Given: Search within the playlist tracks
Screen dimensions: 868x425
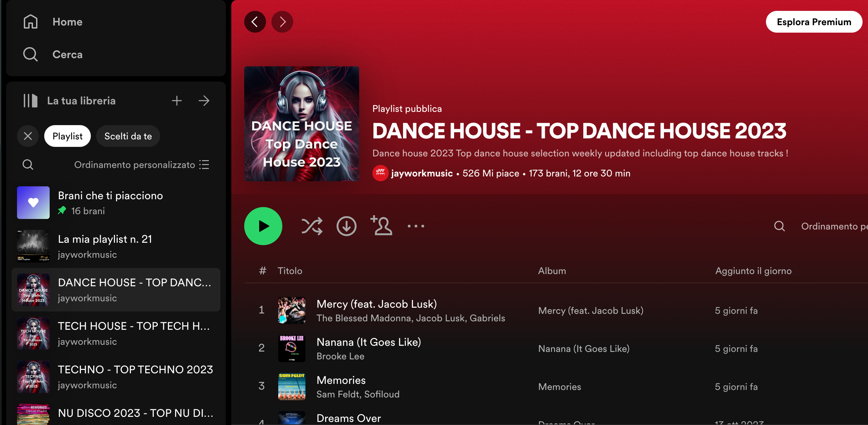Looking at the screenshot, I should tap(779, 226).
